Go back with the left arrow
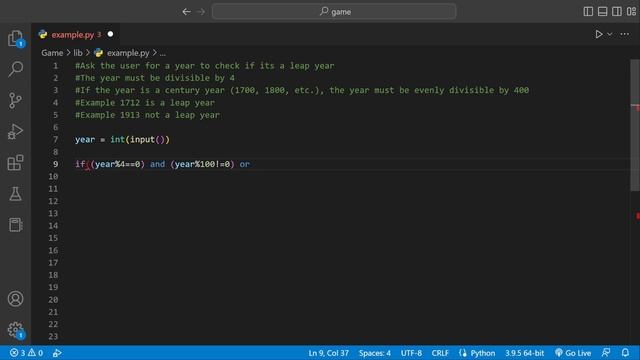This screenshot has height=360, width=640. 187,12
